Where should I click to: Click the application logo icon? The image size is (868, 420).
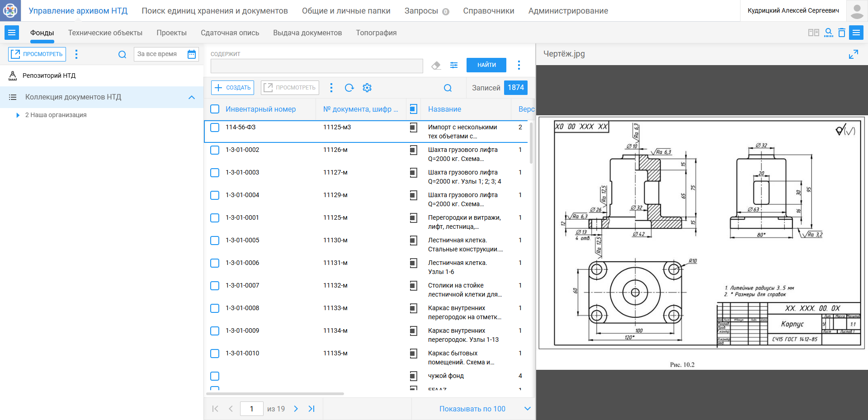click(10, 10)
